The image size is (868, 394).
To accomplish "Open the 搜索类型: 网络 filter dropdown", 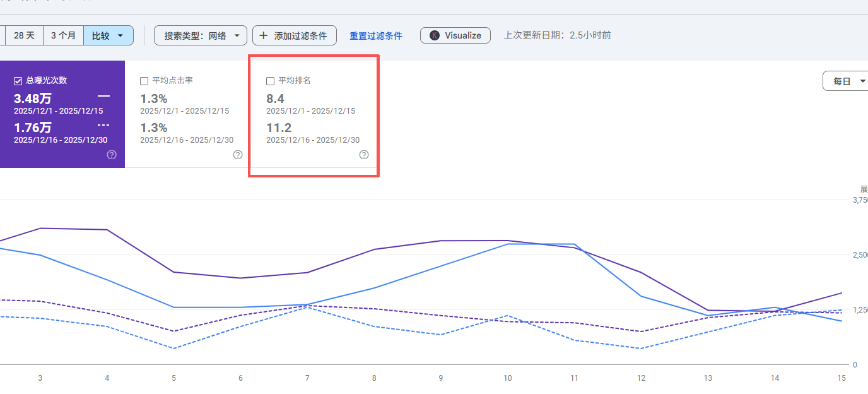I will pyautogui.click(x=200, y=35).
